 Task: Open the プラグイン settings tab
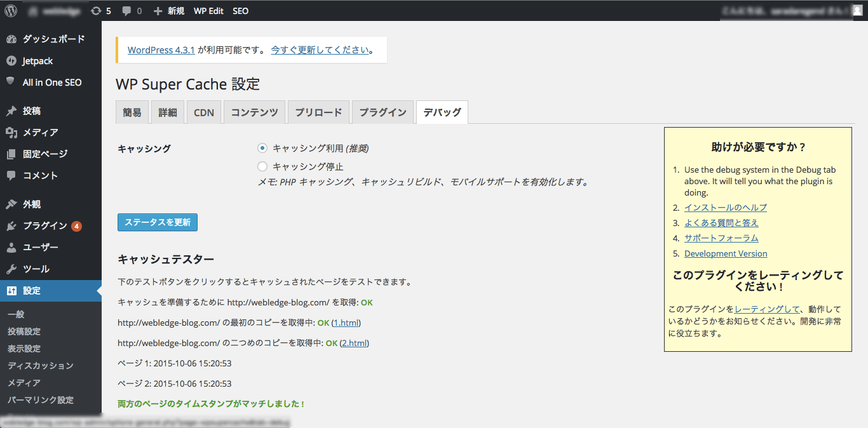(x=383, y=112)
